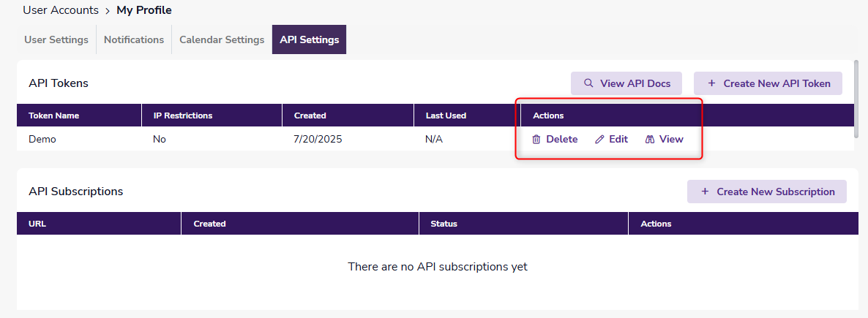Click the plus icon on Create New Subscription
The image size is (868, 318).
[x=705, y=192]
